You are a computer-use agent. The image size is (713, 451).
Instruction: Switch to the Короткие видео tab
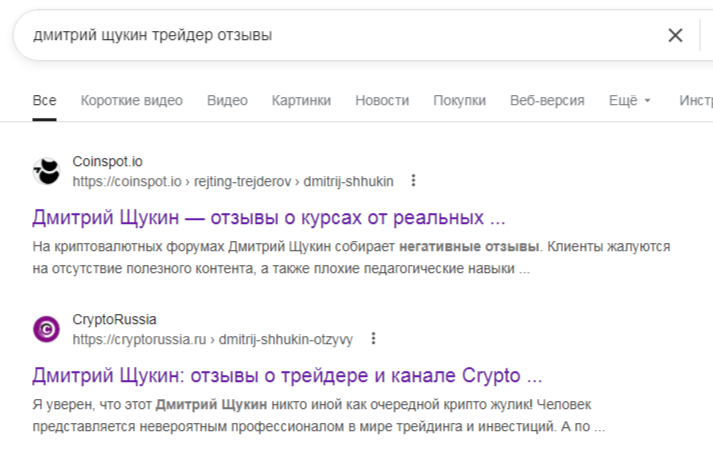point(132,101)
